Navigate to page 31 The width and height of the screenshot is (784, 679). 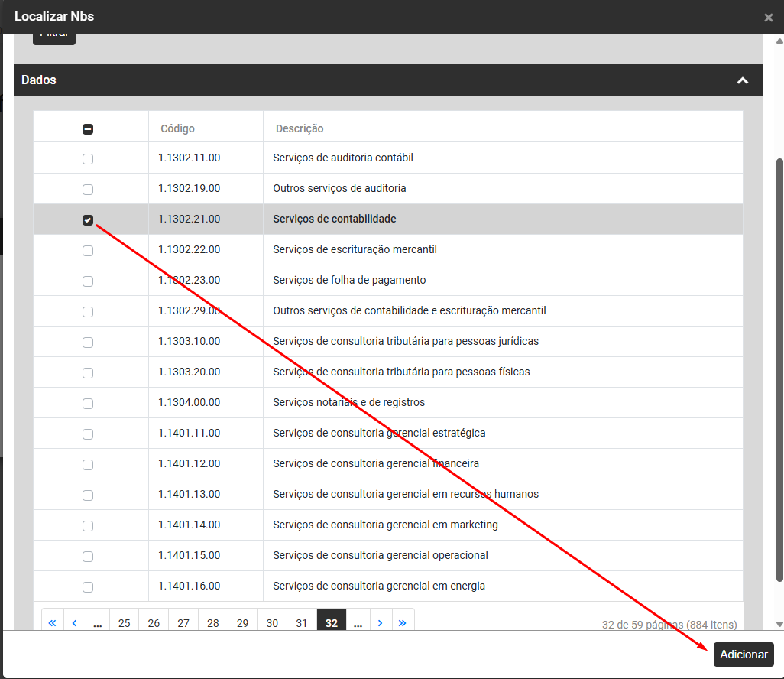click(301, 623)
